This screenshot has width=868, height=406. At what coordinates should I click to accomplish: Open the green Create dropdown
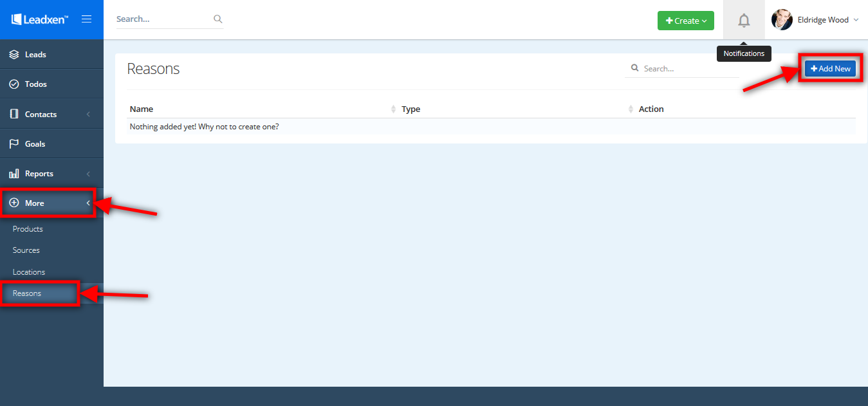pyautogui.click(x=686, y=21)
